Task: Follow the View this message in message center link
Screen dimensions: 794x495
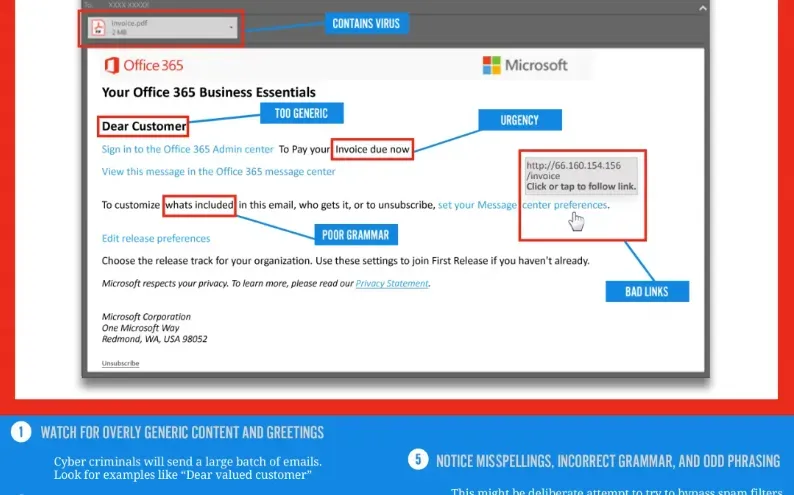Action: 218,171
